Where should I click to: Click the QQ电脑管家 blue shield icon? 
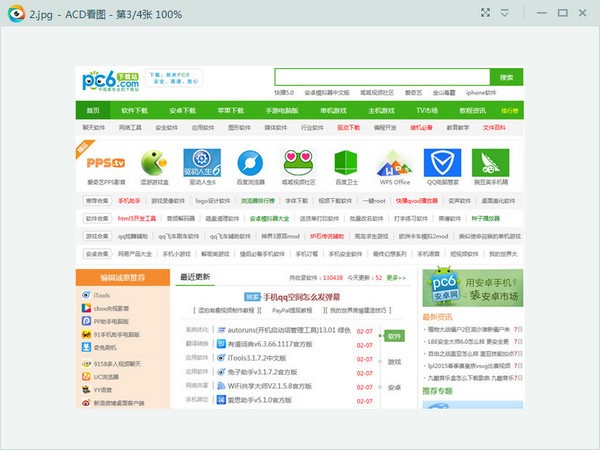[x=443, y=163]
